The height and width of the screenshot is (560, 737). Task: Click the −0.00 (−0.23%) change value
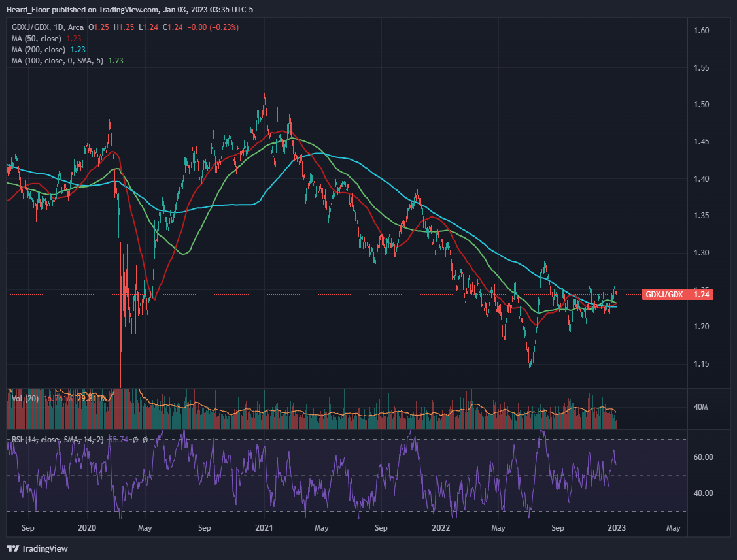coord(213,27)
